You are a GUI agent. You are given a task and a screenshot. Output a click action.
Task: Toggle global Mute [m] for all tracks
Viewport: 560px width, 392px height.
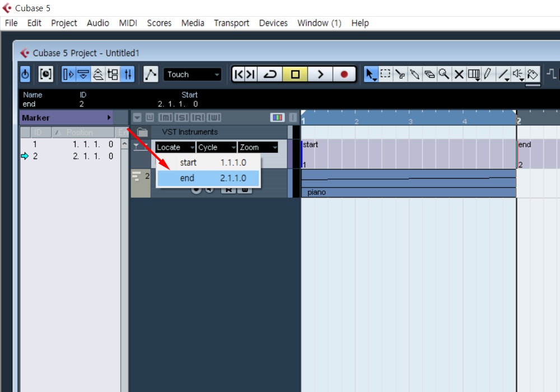coord(165,118)
